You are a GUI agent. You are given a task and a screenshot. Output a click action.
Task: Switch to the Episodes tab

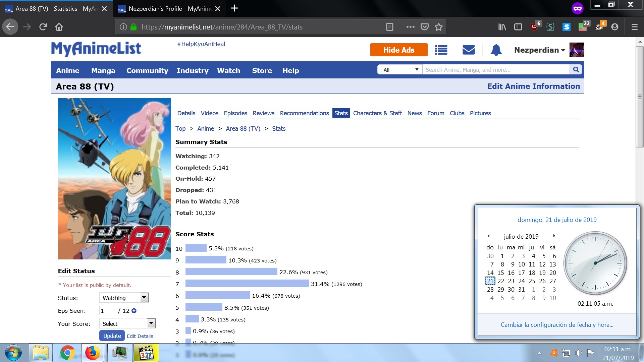pos(235,113)
